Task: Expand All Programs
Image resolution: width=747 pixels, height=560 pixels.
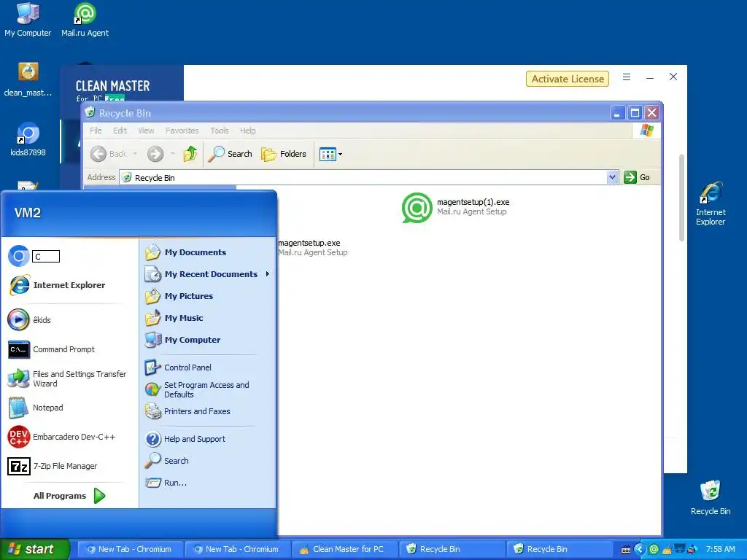Action: point(69,496)
